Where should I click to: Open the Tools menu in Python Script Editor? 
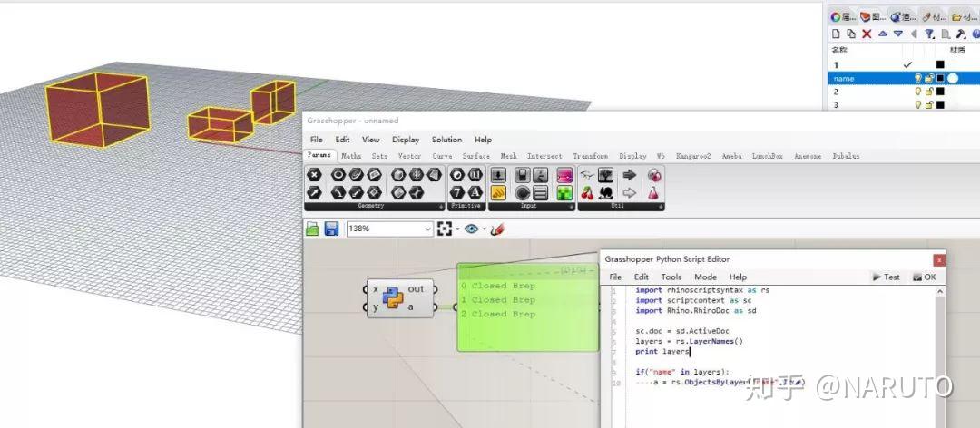click(x=671, y=277)
